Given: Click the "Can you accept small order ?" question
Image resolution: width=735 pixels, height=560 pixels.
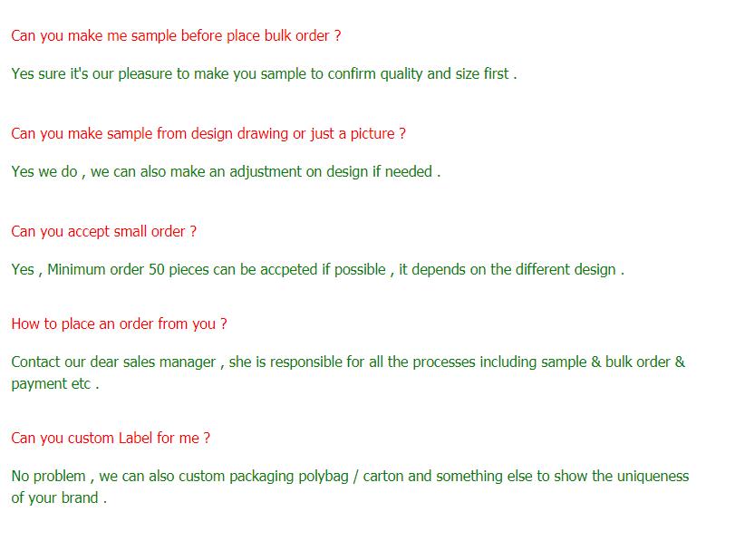Looking at the screenshot, I should click(103, 232).
